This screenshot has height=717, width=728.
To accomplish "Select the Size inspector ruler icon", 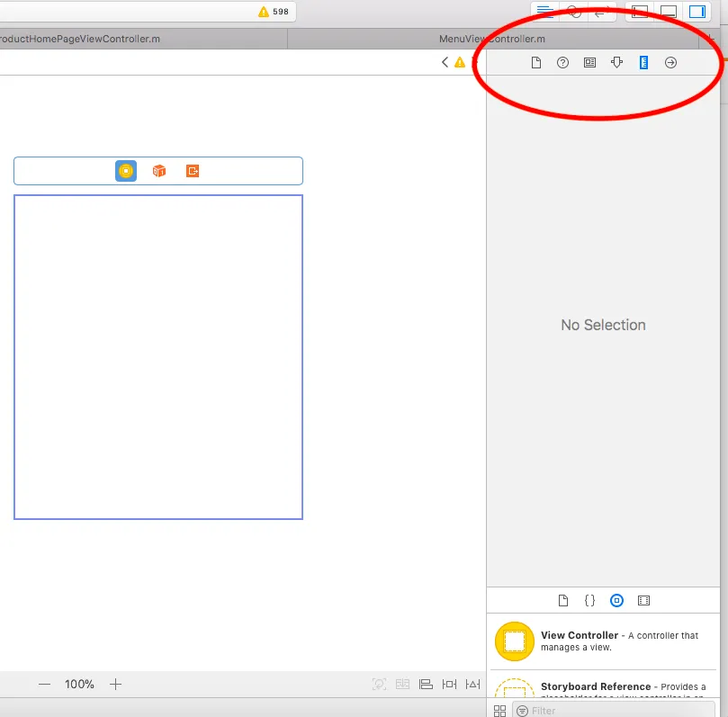I will (643, 63).
